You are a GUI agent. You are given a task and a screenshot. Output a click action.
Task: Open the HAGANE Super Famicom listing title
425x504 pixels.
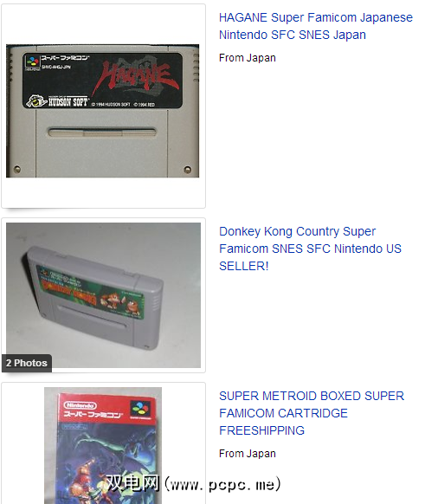pyautogui.click(x=315, y=26)
